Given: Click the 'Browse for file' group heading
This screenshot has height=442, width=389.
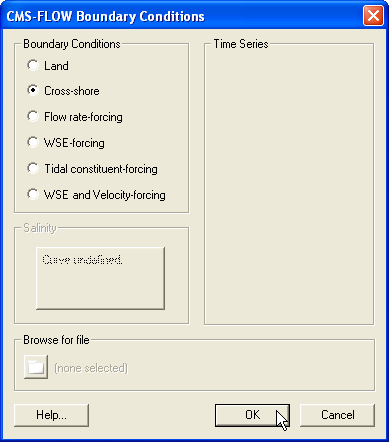Looking at the screenshot, I should (56, 340).
